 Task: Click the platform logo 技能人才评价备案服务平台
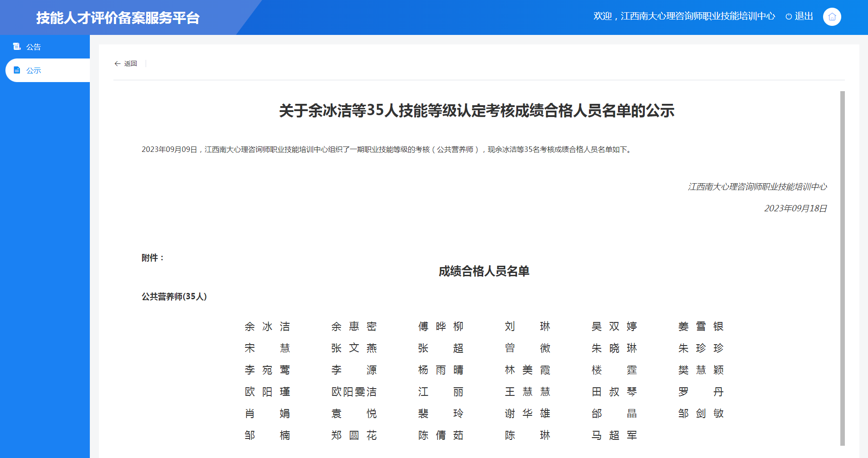[x=118, y=18]
